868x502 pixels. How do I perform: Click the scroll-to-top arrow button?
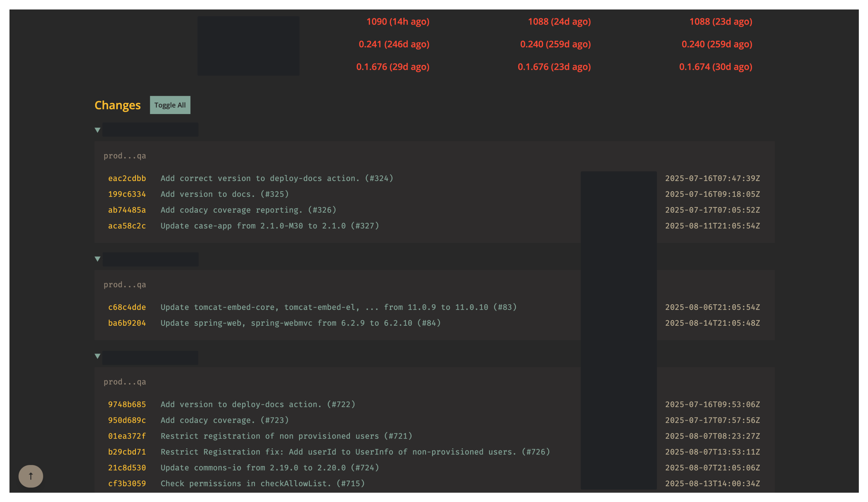click(x=31, y=476)
